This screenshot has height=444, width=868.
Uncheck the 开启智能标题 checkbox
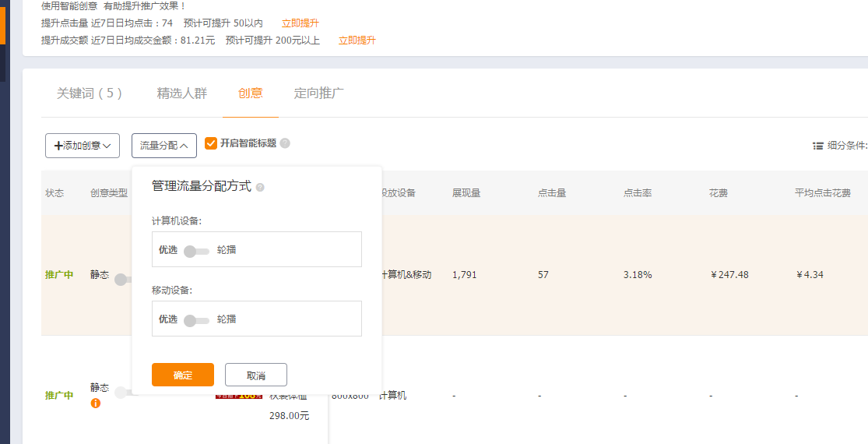[x=211, y=143]
